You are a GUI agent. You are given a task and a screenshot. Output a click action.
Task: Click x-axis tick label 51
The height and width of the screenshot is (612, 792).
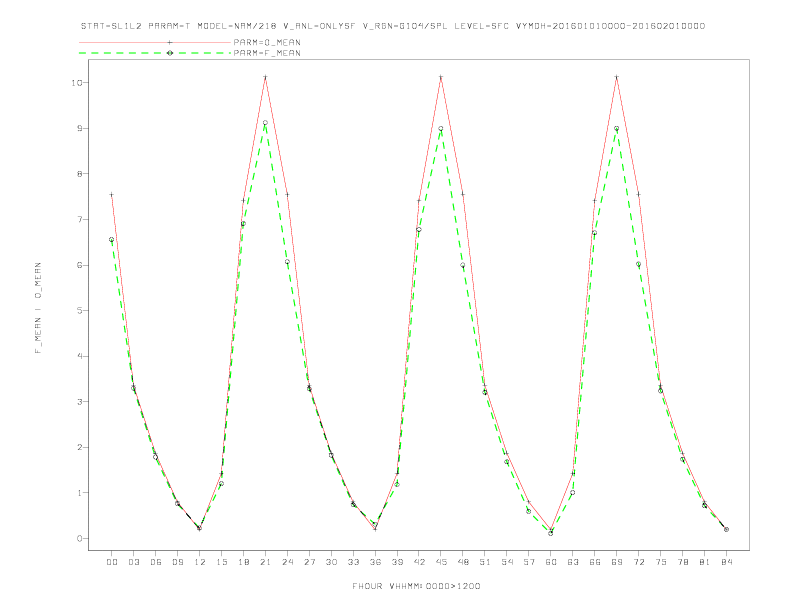coord(485,562)
